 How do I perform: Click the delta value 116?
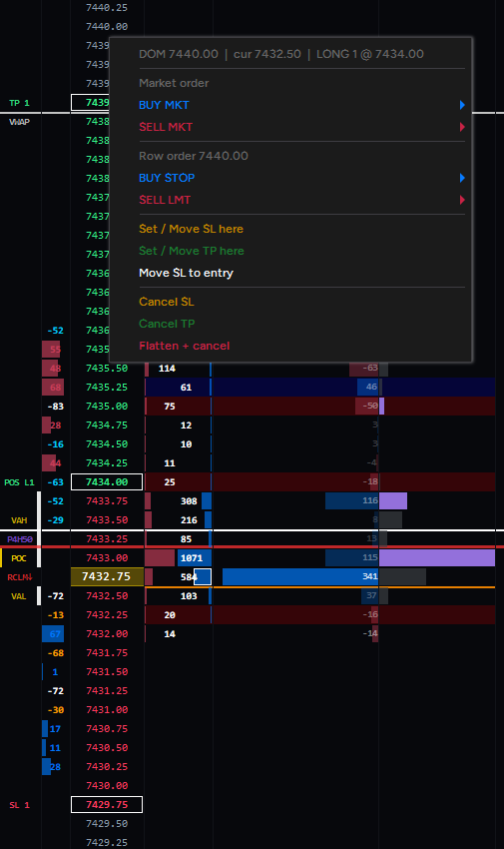tap(370, 500)
